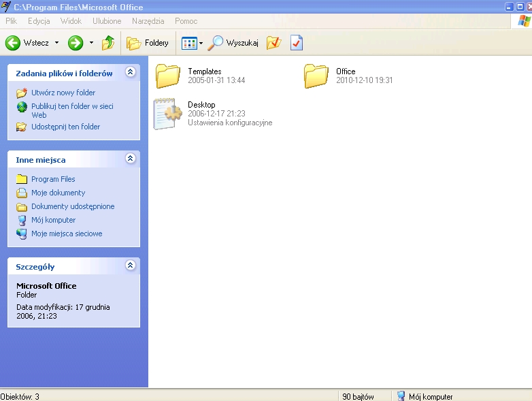Go to Program Files link

[x=53, y=179]
